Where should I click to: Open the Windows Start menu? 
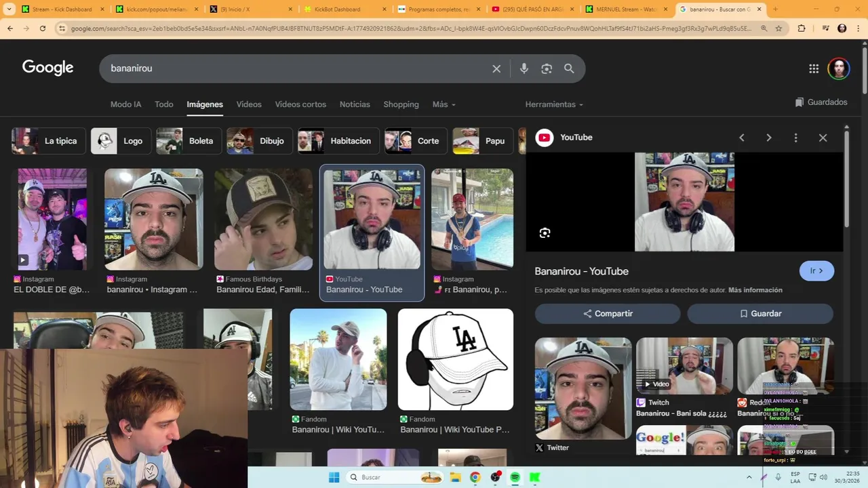[334, 477]
